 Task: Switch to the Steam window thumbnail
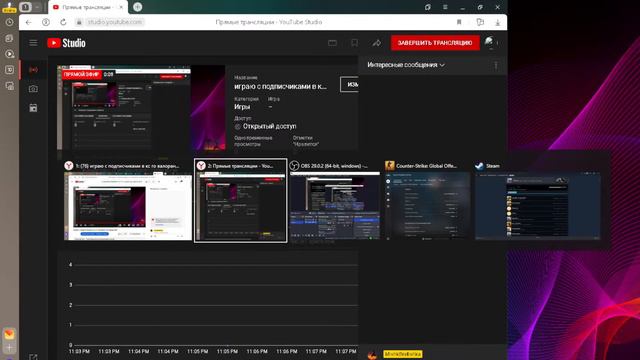tap(537, 200)
